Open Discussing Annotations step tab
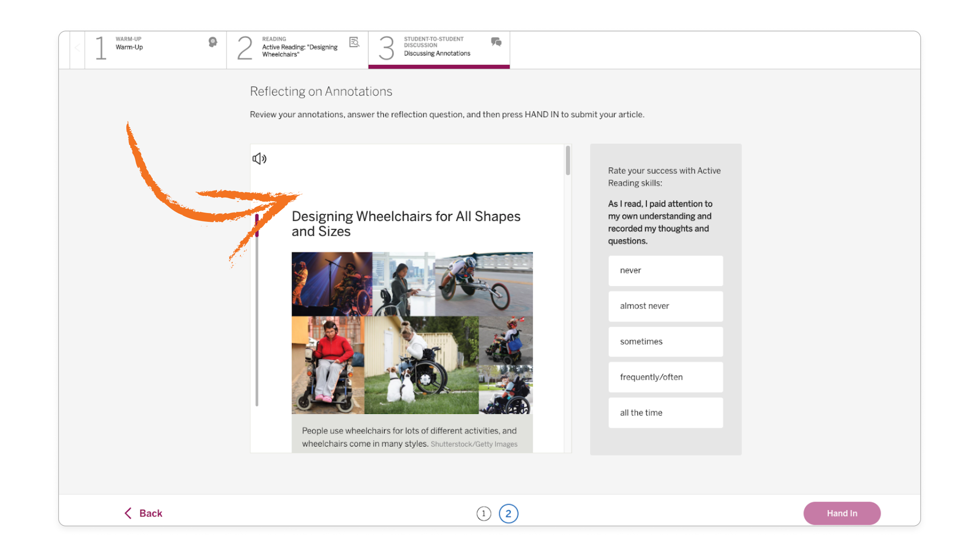The image size is (980, 557). pyautogui.click(x=439, y=50)
